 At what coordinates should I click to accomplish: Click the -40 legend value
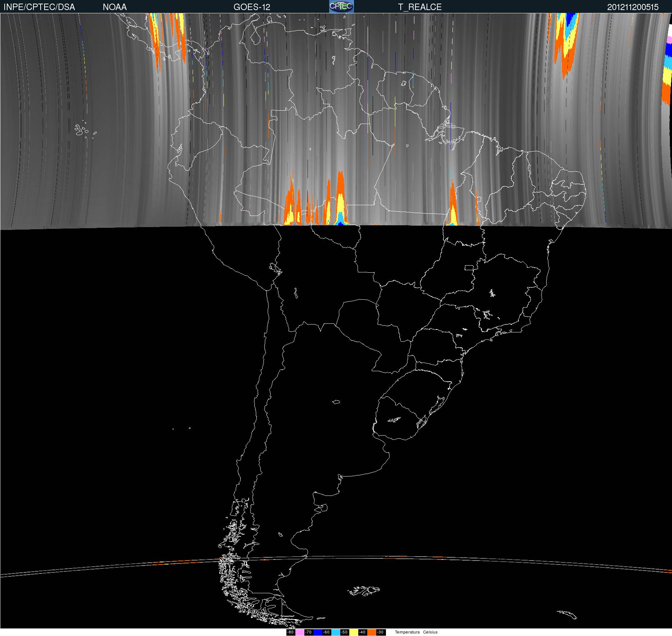pos(363,632)
